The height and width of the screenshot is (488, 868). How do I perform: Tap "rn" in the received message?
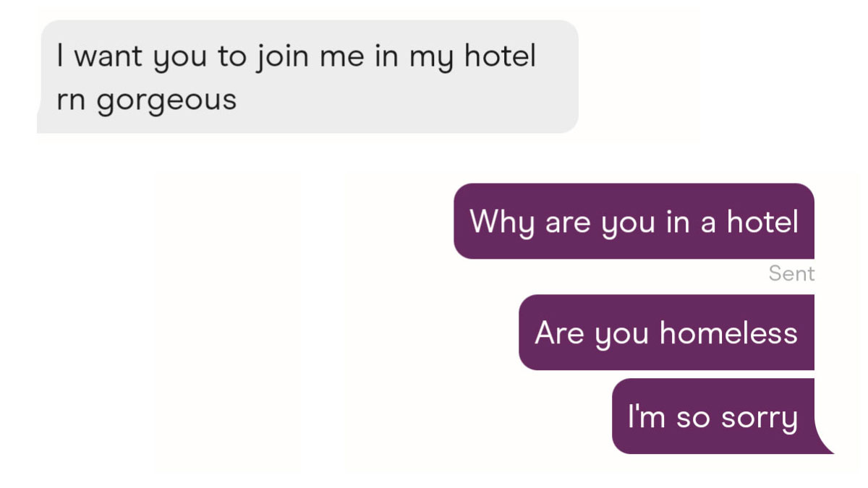click(x=70, y=99)
